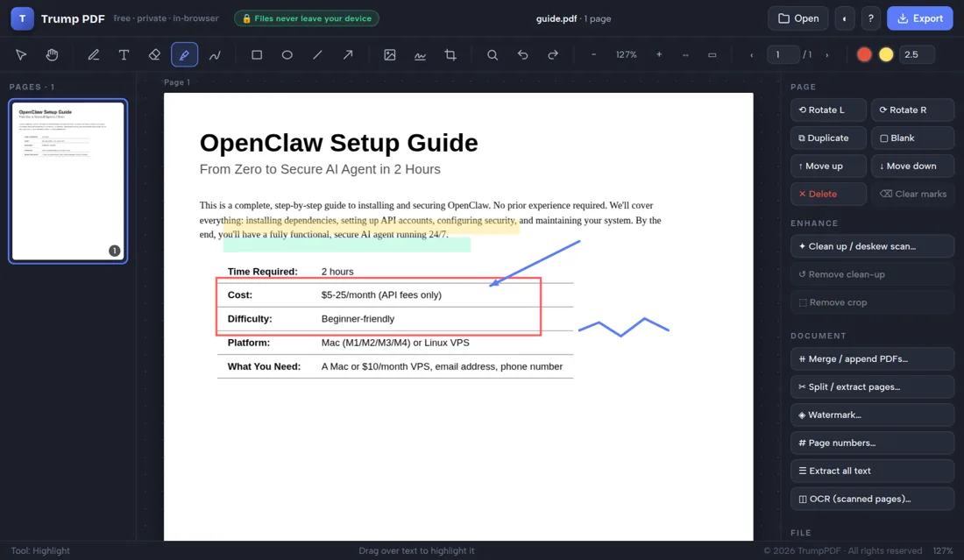
Task: Open help question mark button
Action: pos(870,18)
